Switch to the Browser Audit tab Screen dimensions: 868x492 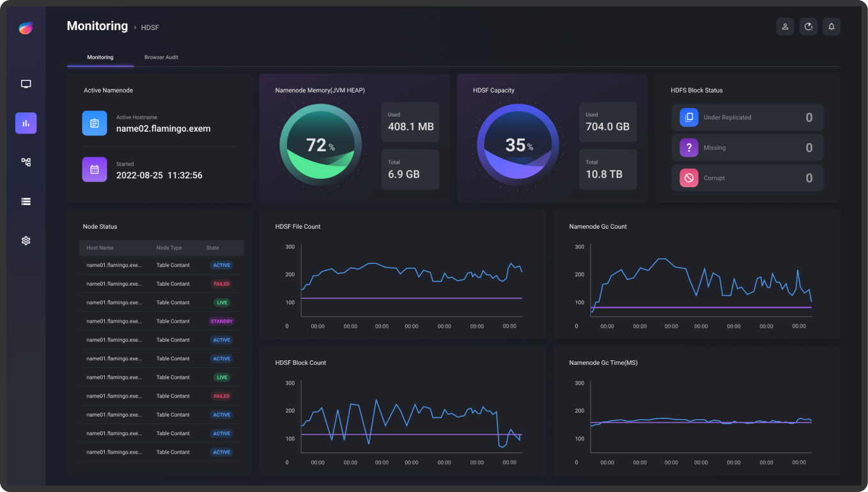tap(161, 58)
